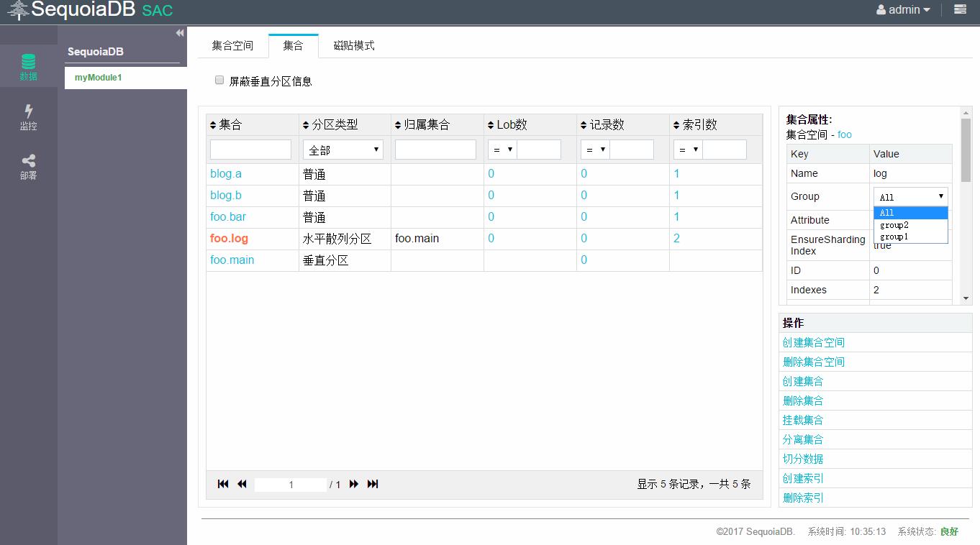Open the 数据 sidebar icon
980x545 pixels.
pos(28,66)
